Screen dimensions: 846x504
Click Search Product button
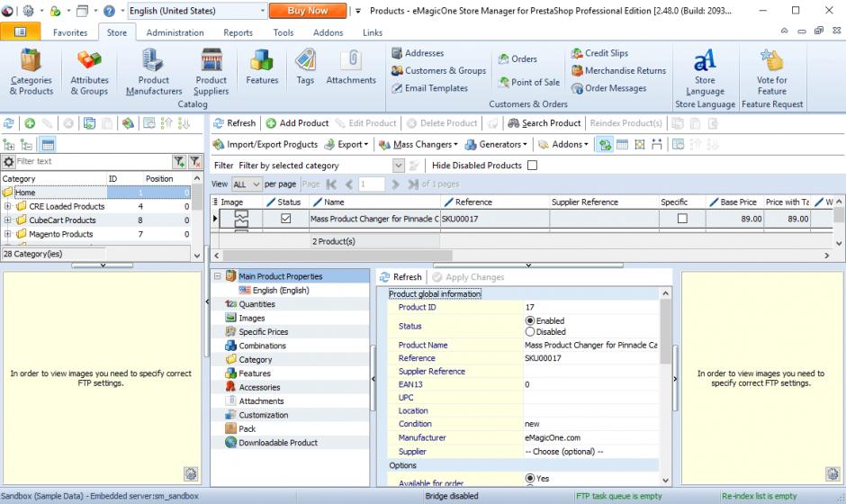coord(544,123)
